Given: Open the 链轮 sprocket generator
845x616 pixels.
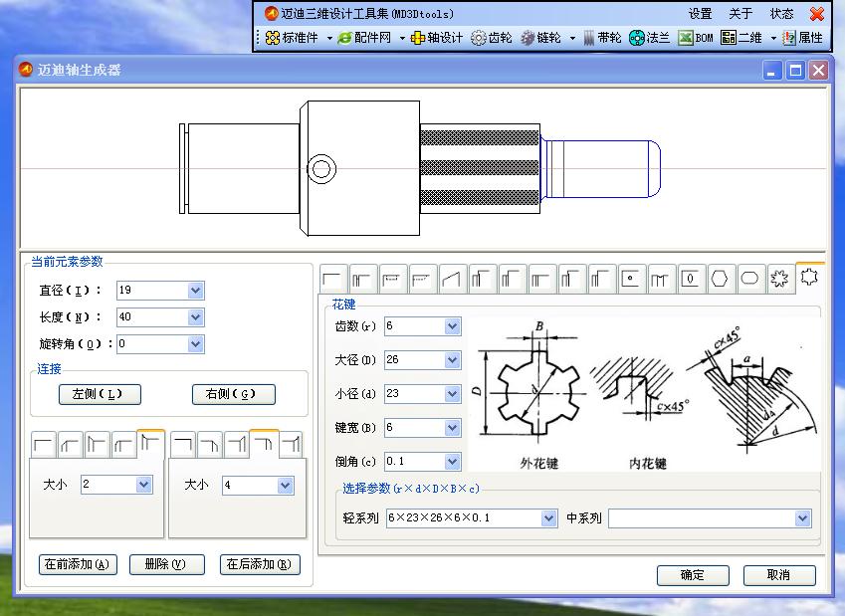Looking at the screenshot, I should (x=540, y=38).
